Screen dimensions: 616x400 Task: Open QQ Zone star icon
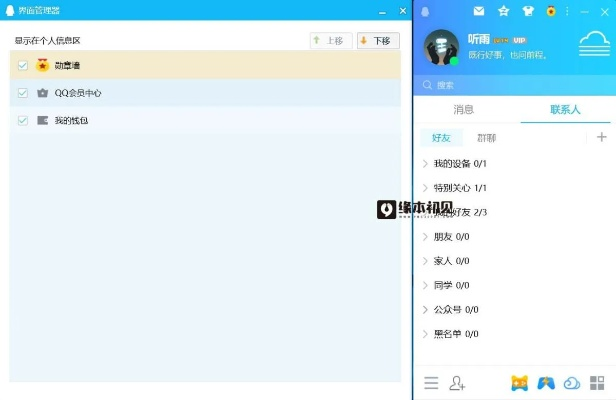[x=503, y=11]
